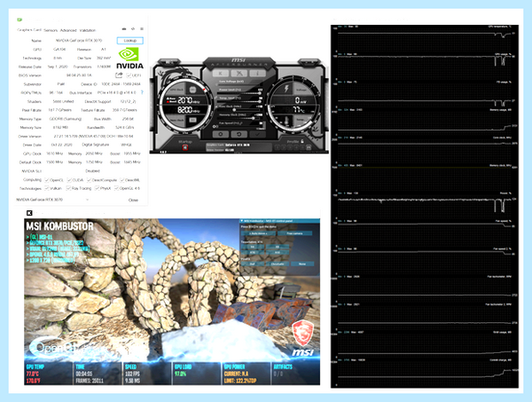Click Afterburner voltage lightning icon
The width and height of the screenshot is (532, 402).
coord(286,89)
